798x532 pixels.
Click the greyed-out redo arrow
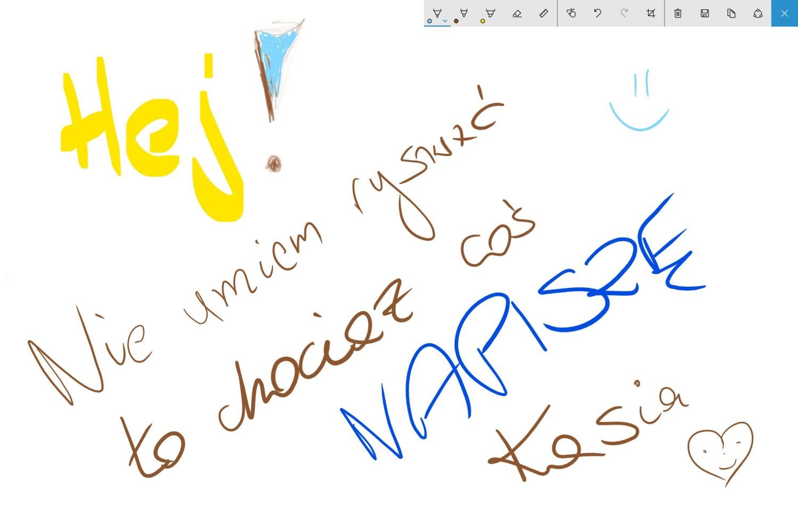coord(624,13)
